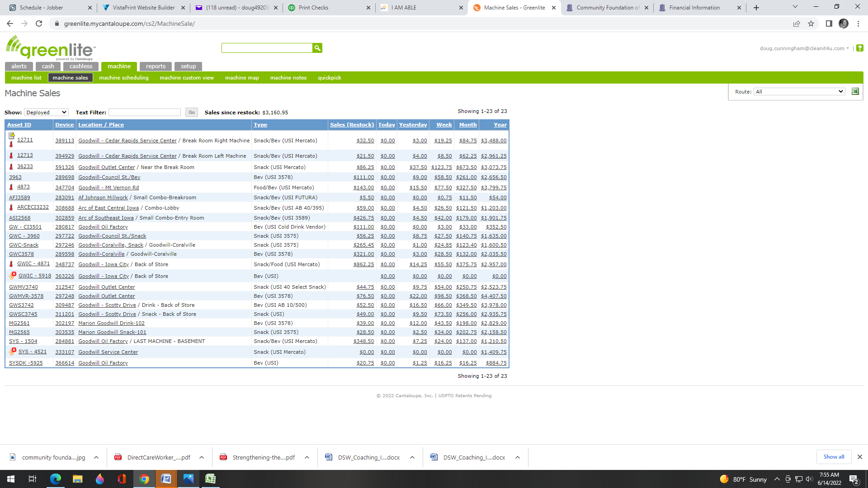Open Microsoft Edge from the taskbar

click(55, 479)
